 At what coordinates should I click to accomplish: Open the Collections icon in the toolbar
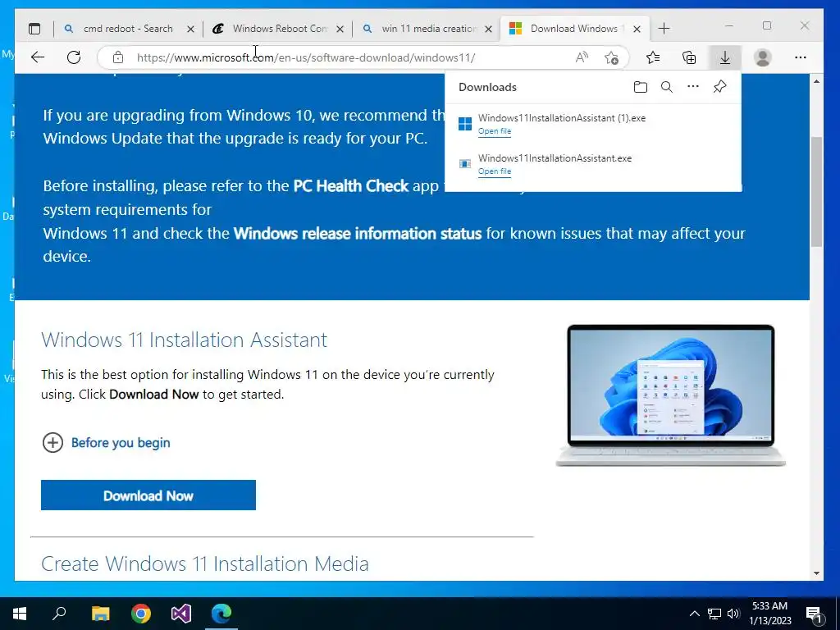pos(689,57)
